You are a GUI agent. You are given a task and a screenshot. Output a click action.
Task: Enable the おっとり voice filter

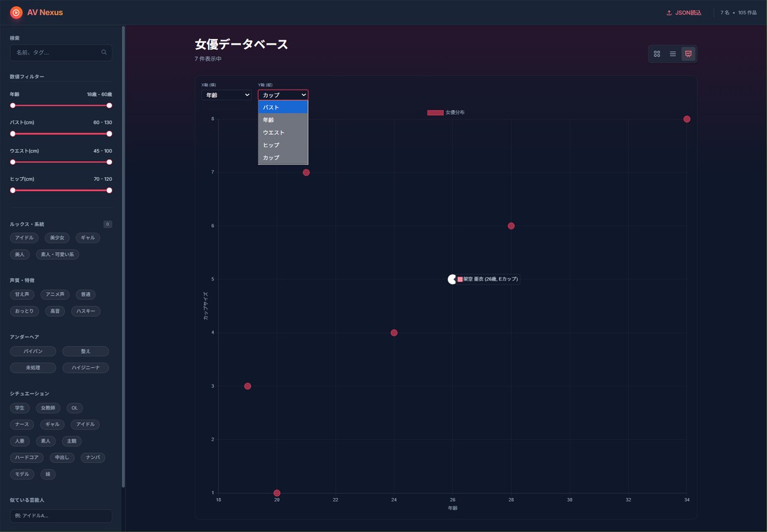pyautogui.click(x=25, y=311)
